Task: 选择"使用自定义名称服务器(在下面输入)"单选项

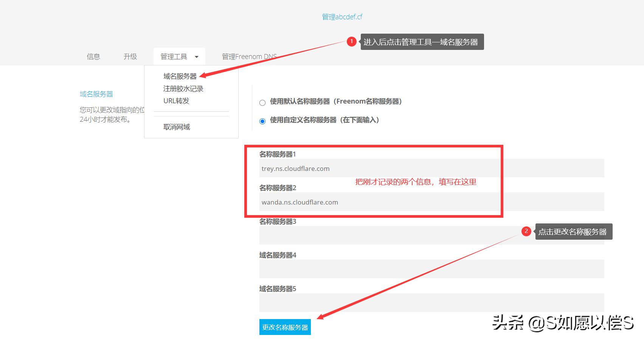Action: 262,121
